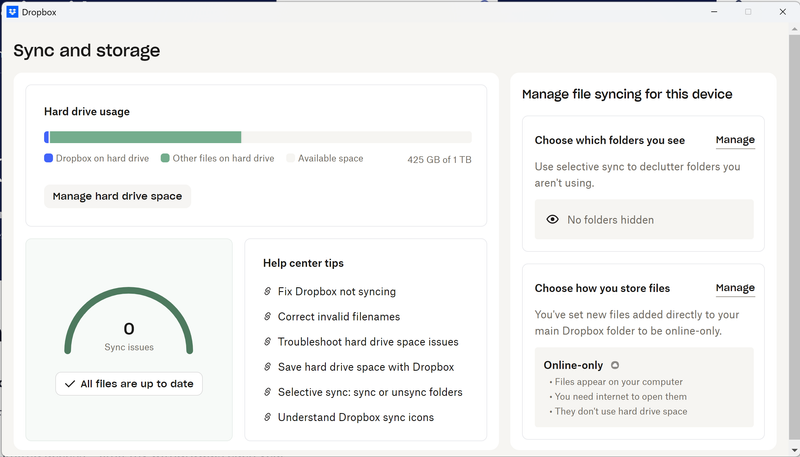
Task: Open Troubleshoot hard drive space issues tip
Action: point(367,342)
